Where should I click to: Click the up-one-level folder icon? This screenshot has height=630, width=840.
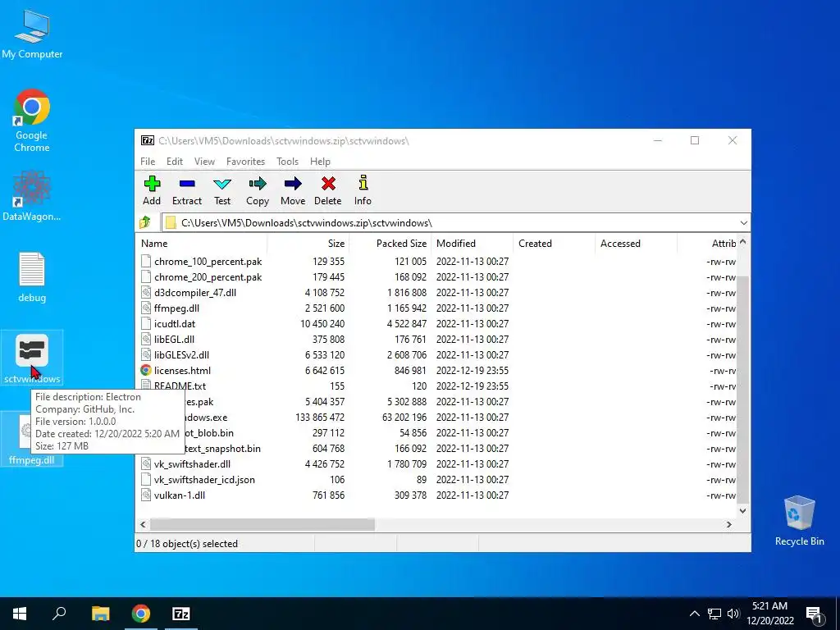(x=145, y=222)
